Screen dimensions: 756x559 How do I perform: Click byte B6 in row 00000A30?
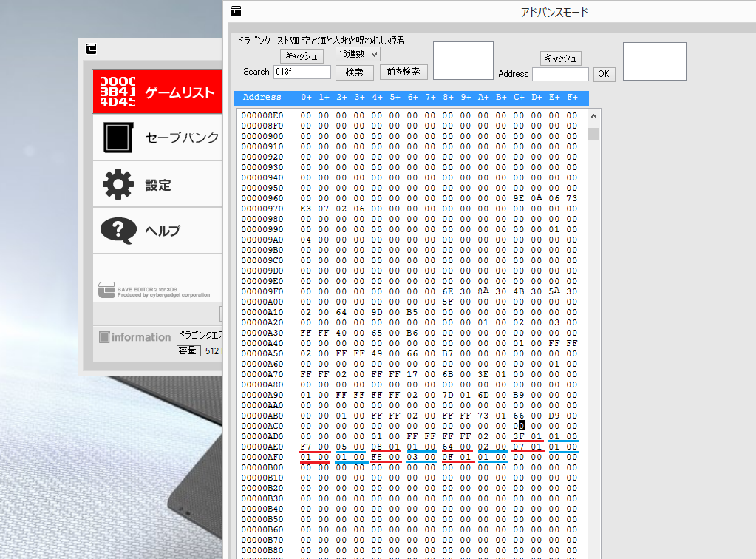point(412,333)
